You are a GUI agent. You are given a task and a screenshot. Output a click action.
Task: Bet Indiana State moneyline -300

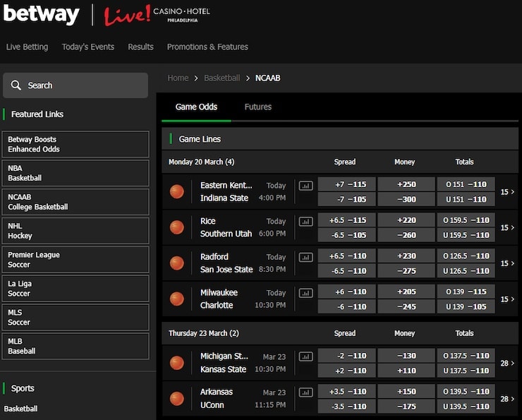(406, 199)
